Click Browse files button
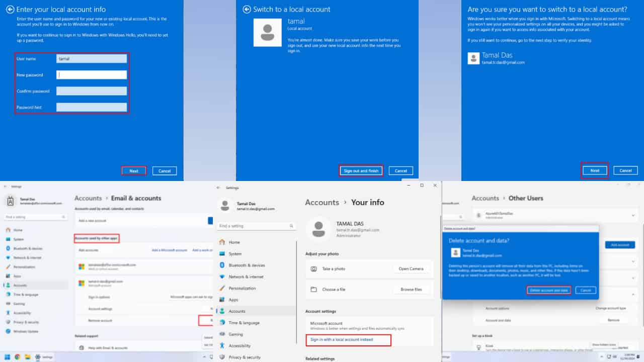The height and width of the screenshot is (362, 644). pos(411,290)
